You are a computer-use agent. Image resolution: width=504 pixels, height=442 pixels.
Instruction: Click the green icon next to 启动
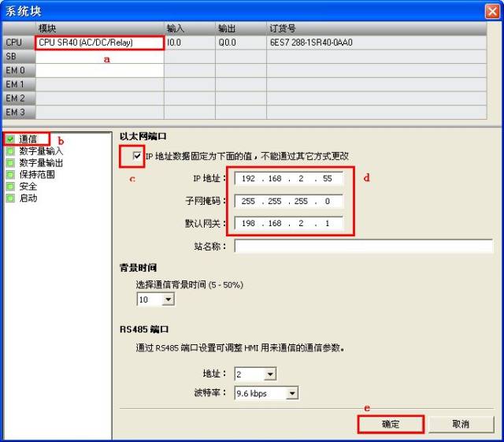click(x=9, y=198)
